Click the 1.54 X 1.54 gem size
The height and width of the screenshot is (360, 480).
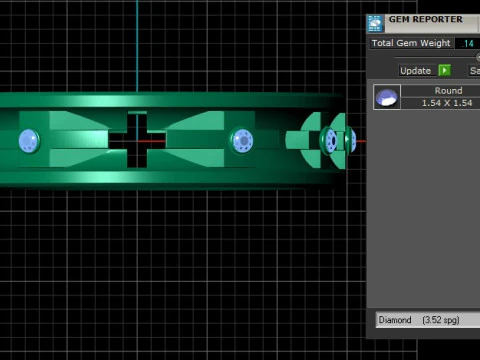coord(447,103)
